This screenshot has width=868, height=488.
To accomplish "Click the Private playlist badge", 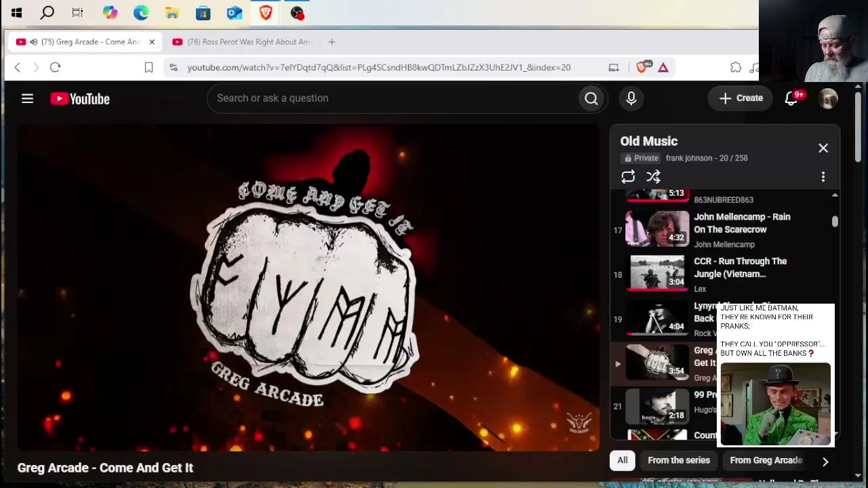I will 641,158.
